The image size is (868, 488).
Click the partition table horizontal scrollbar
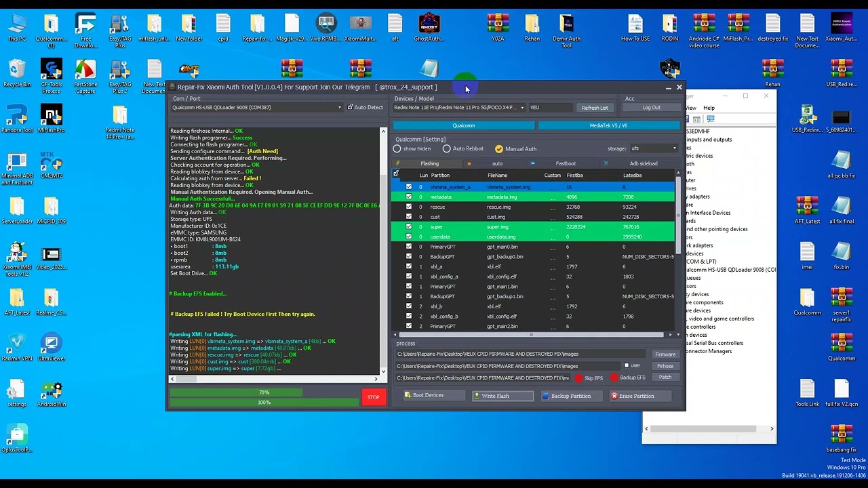point(533,334)
